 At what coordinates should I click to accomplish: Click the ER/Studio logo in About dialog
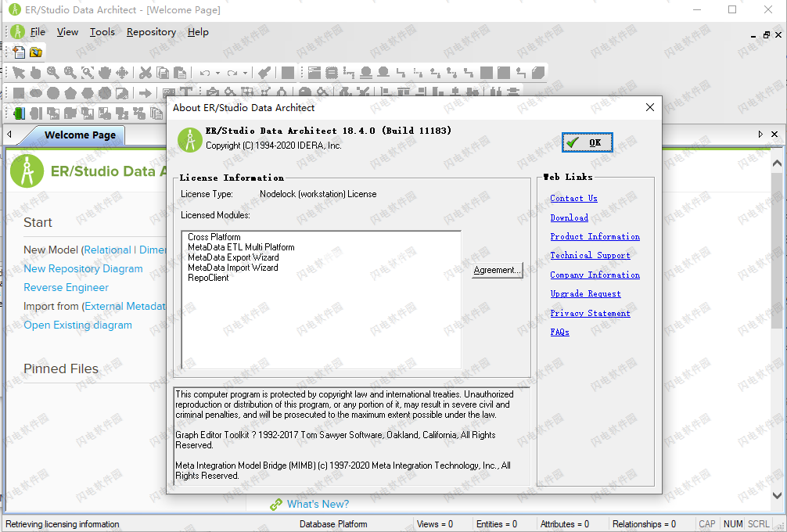pyautogui.click(x=190, y=139)
